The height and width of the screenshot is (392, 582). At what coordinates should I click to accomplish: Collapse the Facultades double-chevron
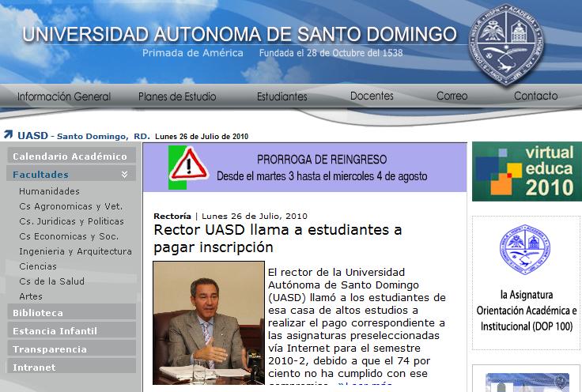coord(125,175)
